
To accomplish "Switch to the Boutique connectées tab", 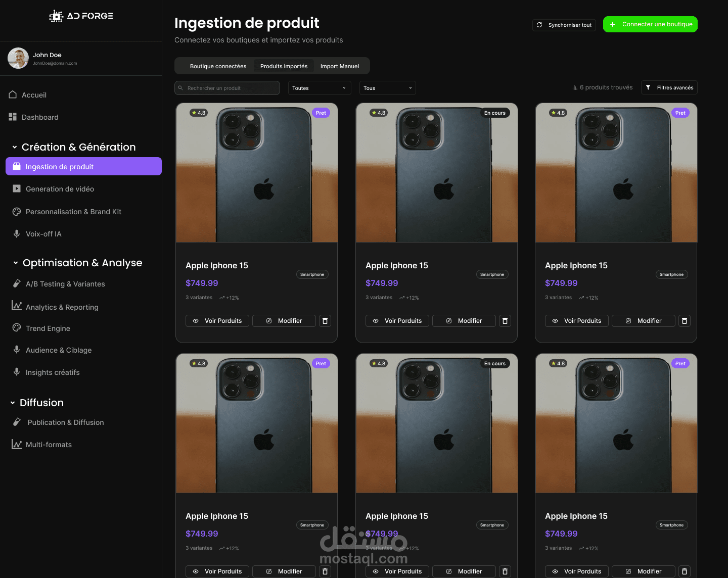I will coord(218,66).
